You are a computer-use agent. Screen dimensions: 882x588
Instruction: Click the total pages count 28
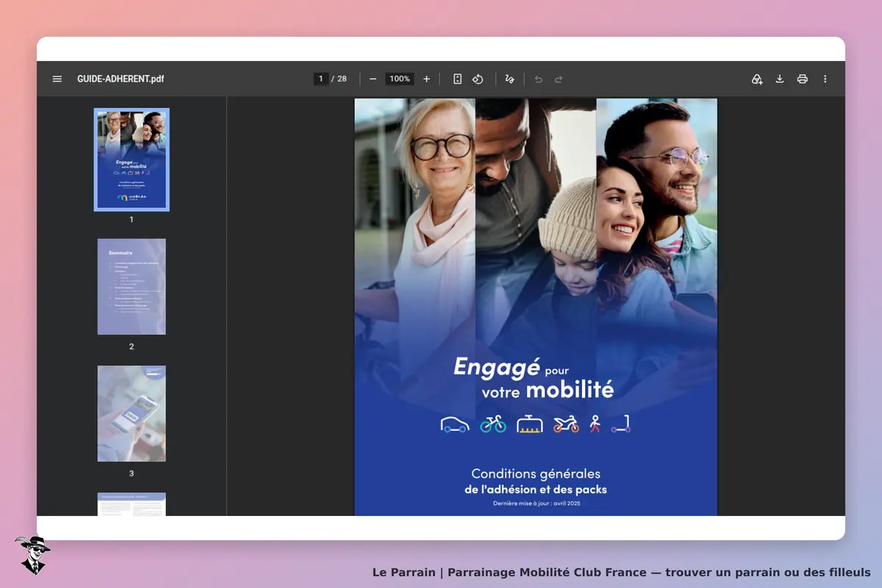pyautogui.click(x=342, y=79)
